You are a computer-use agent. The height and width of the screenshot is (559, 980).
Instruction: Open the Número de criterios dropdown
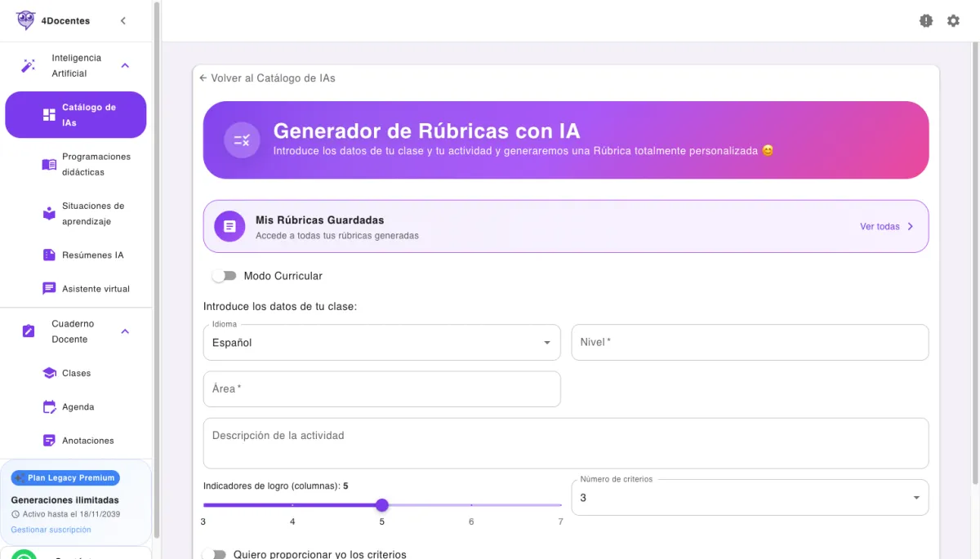(x=748, y=497)
